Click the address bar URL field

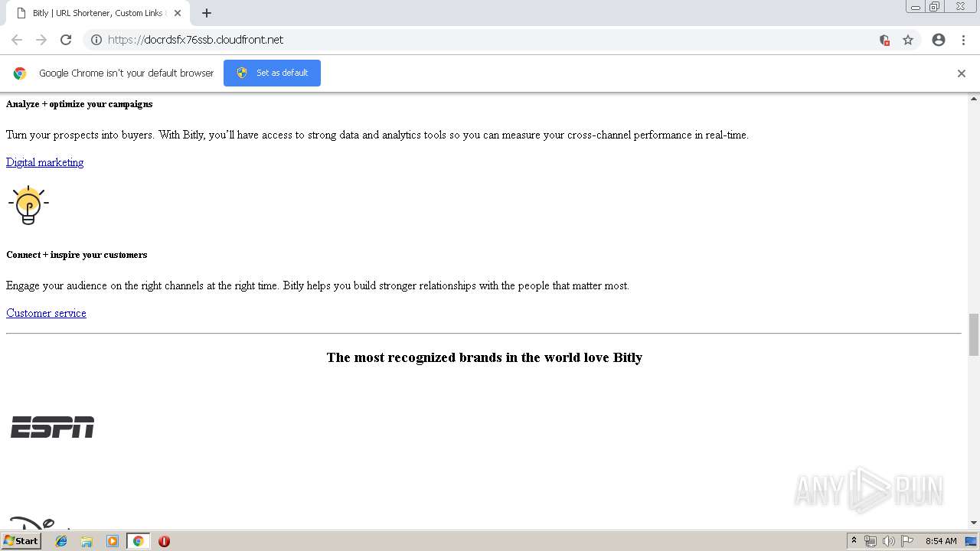tap(490, 40)
